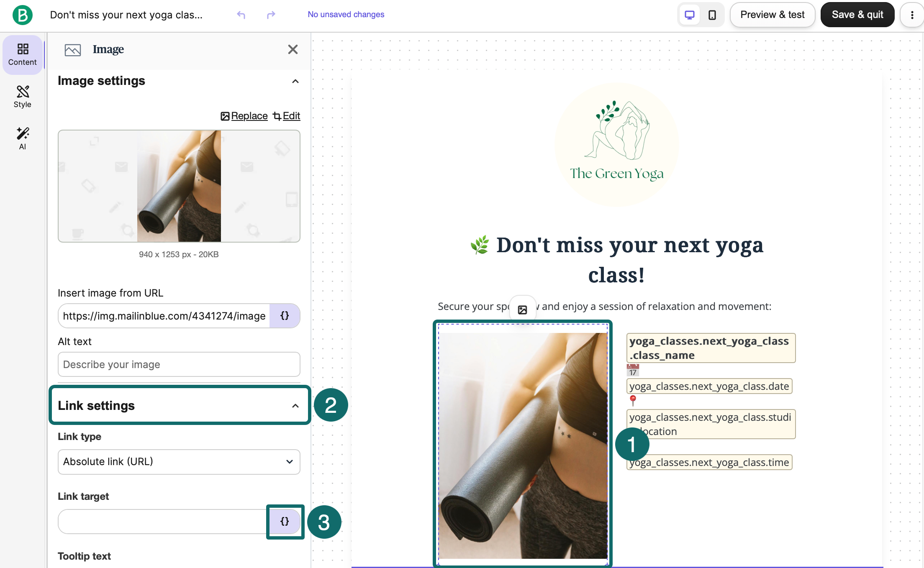Switch to mobile preview mode

tap(712, 15)
